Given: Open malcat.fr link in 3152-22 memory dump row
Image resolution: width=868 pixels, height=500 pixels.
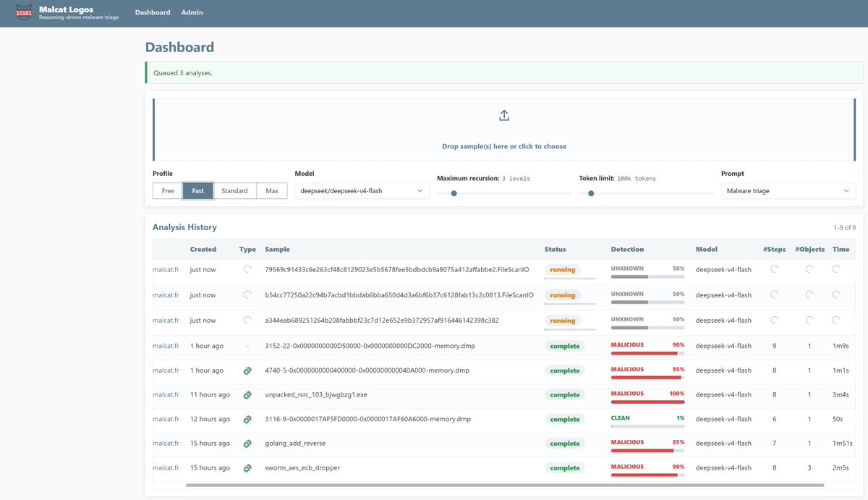Looking at the screenshot, I should coord(166,346).
